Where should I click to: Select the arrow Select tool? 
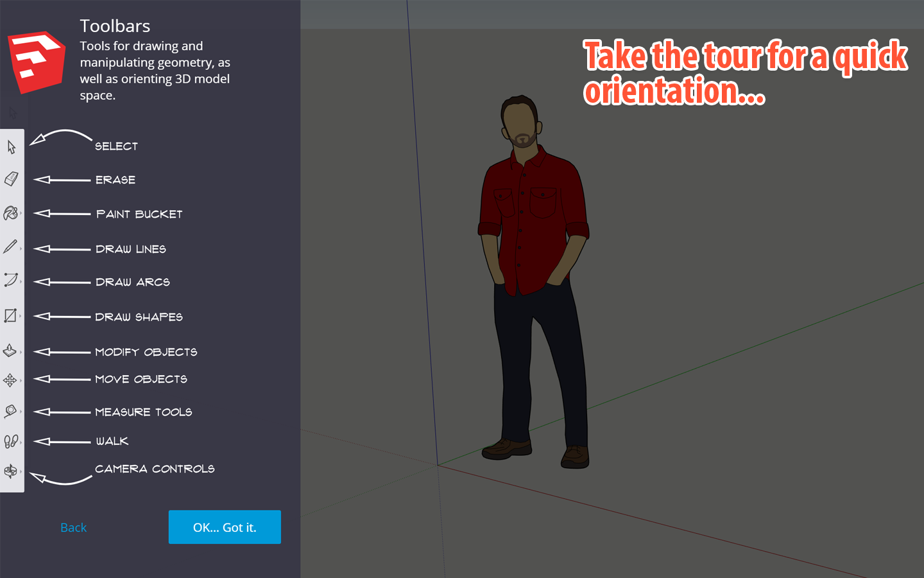click(12, 147)
